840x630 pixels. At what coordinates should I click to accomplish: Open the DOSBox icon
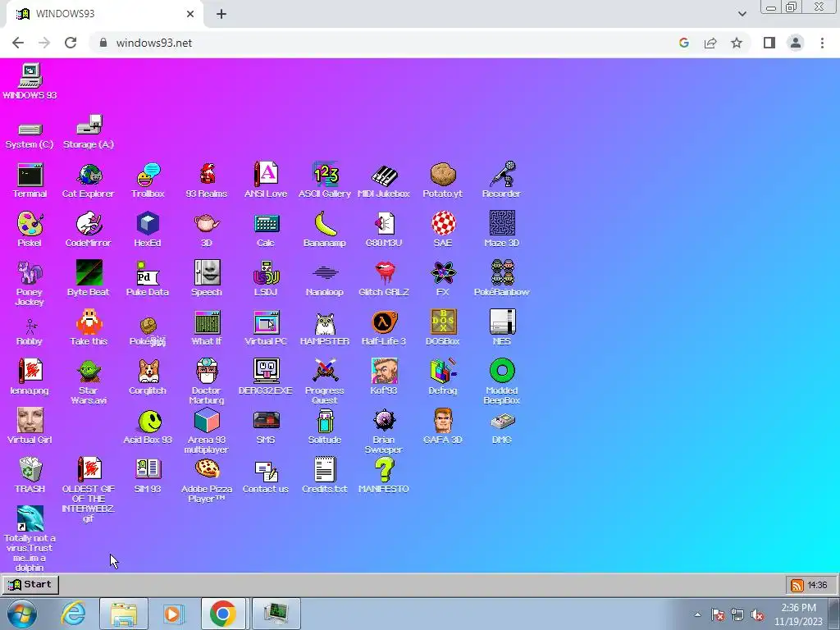tap(443, 322)
